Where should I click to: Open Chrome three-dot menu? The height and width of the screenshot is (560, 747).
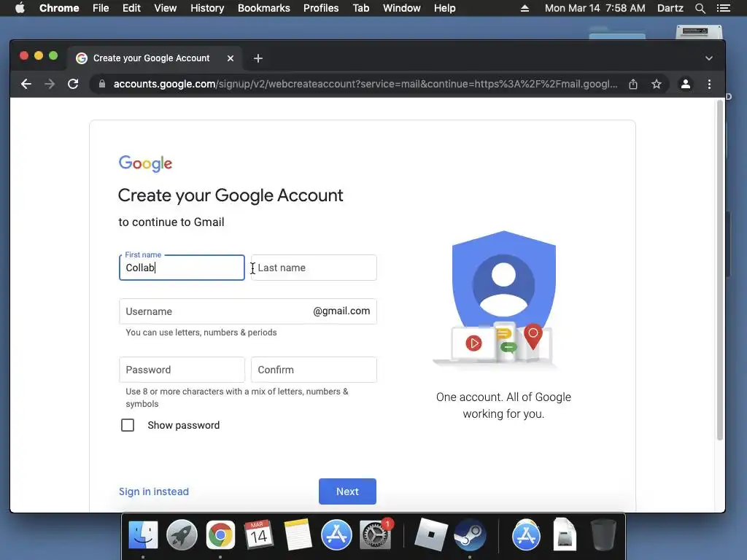709,85
